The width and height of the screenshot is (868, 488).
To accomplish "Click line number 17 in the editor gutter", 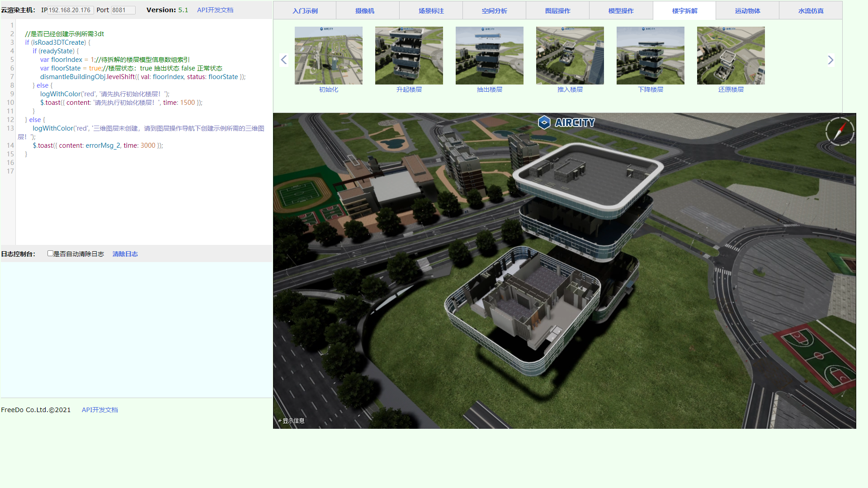I will (10, 171).
